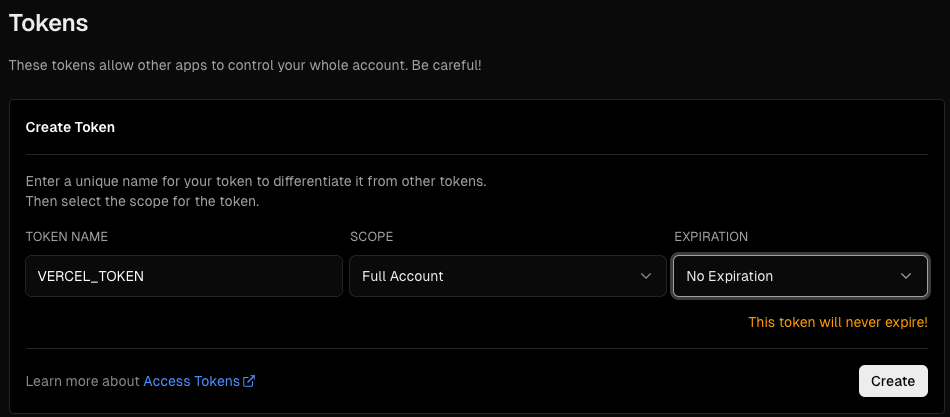Click the EXPIRATION field label
Image resolution: width=950 pixels, height=417 pixels.
point(711,236)
